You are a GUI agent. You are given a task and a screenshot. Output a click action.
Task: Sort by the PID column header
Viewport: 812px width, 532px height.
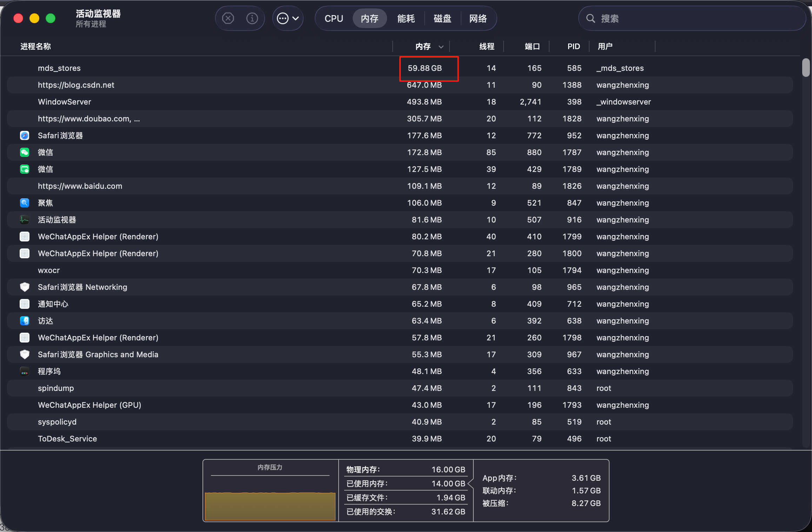573,46
